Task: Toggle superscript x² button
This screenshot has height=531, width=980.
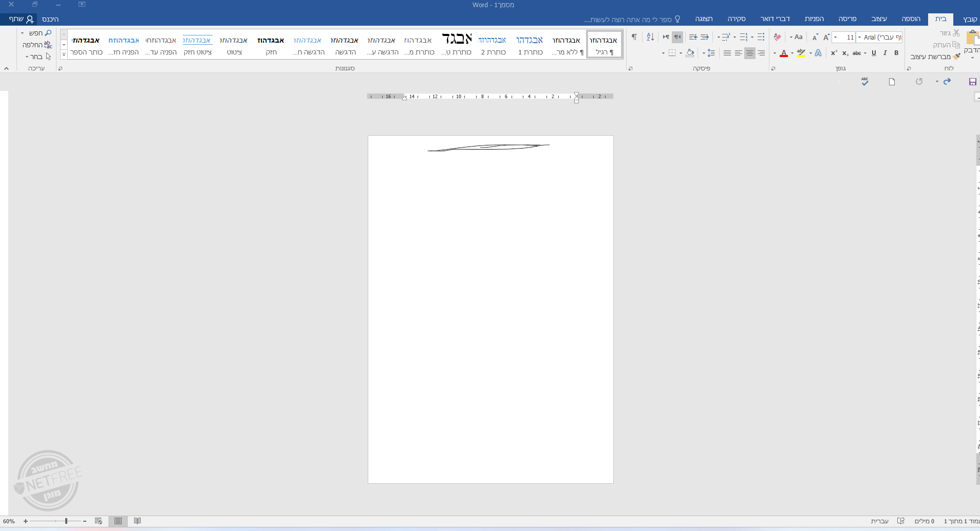Action: 834,53
